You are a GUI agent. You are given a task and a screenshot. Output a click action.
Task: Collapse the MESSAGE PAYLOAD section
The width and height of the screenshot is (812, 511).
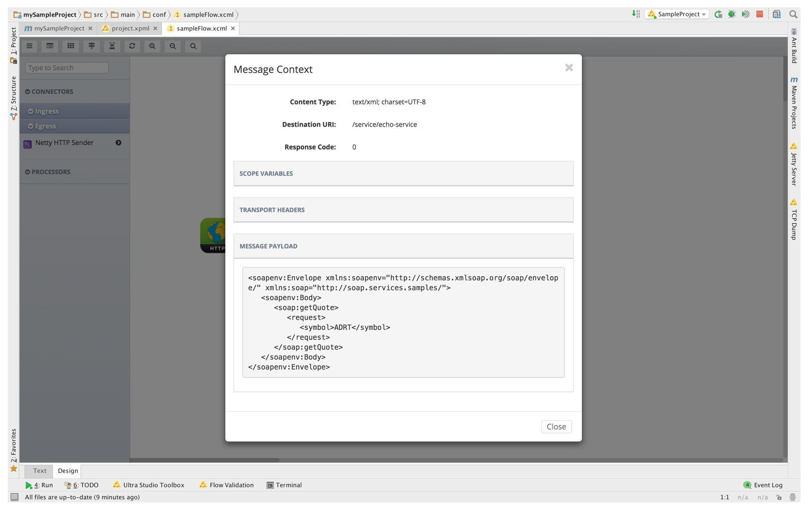[403, 246]
